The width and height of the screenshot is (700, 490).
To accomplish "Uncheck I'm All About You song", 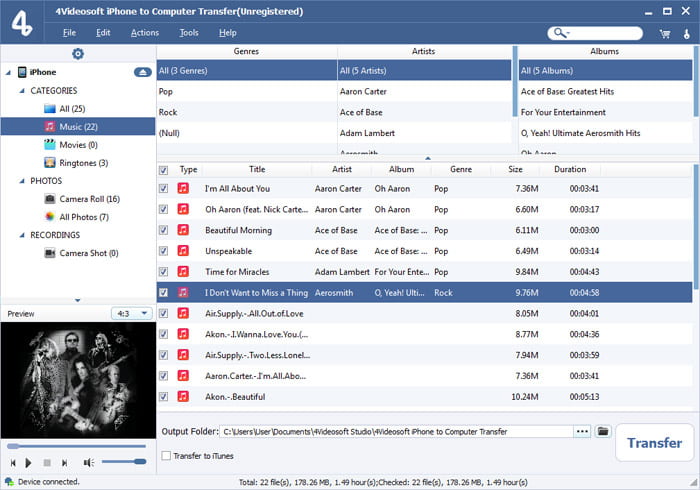I will tap(164, 188).
